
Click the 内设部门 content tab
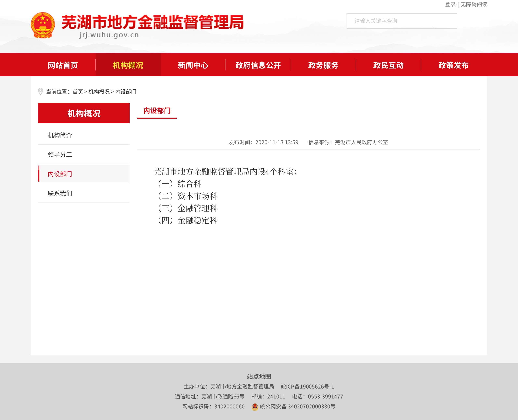click(157, 111)
